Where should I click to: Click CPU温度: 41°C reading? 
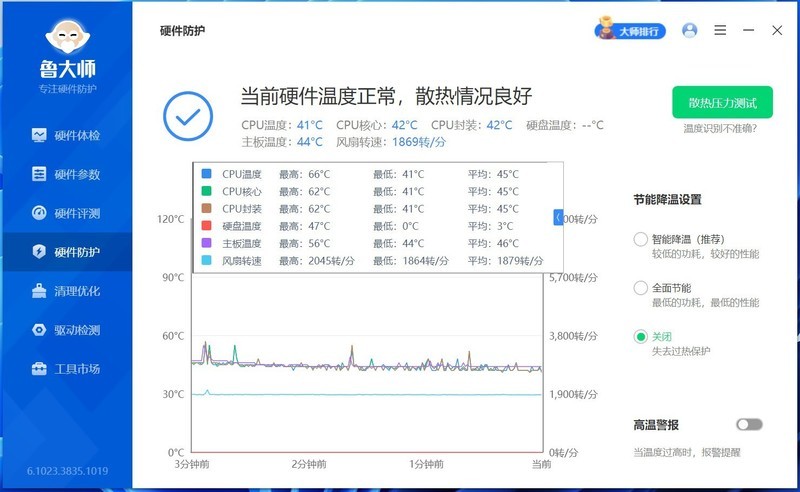click(x=282, y=125)
